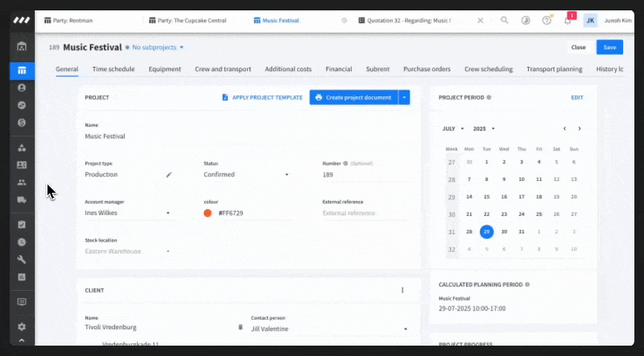
Task: Click the help question mark icon
Action: (547, 20)
